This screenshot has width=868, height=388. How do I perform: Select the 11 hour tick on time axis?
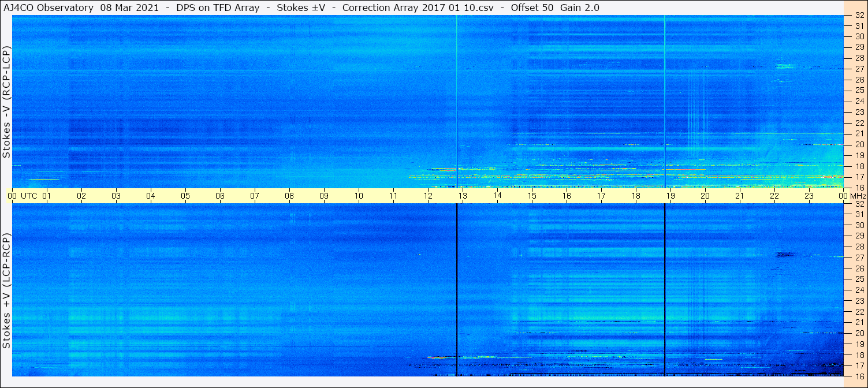coord(393,196)
